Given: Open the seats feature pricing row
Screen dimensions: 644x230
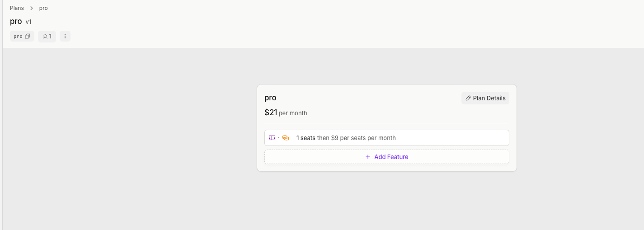Looking at the screenshot, I should click(x=386, y=138).
